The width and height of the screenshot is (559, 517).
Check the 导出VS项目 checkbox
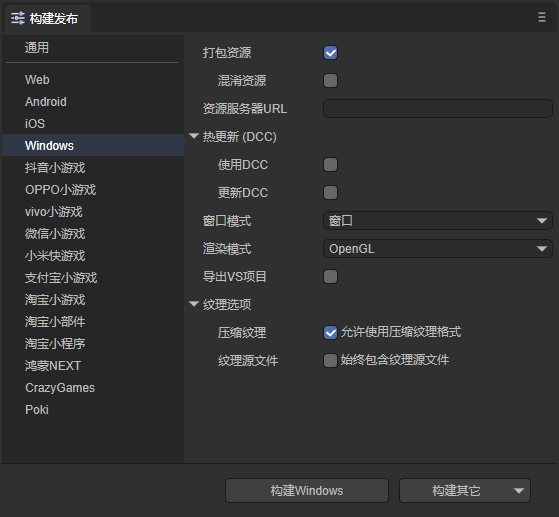click(x=330, y=277)
